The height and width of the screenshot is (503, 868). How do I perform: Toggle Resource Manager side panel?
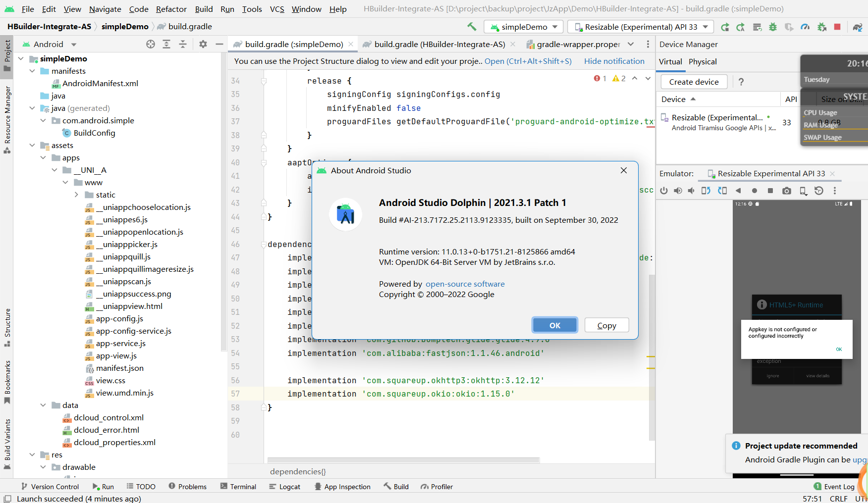[x=7, y=119]
